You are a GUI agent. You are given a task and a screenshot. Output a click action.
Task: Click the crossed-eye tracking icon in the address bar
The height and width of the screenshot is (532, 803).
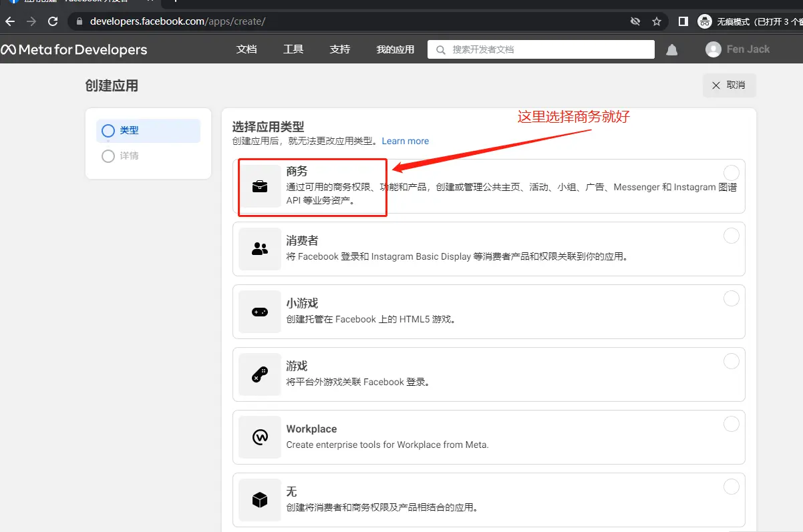click(635, 21)
